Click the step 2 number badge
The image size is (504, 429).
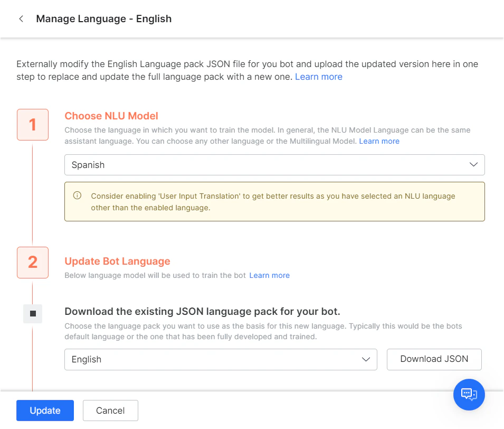(32, 263)
